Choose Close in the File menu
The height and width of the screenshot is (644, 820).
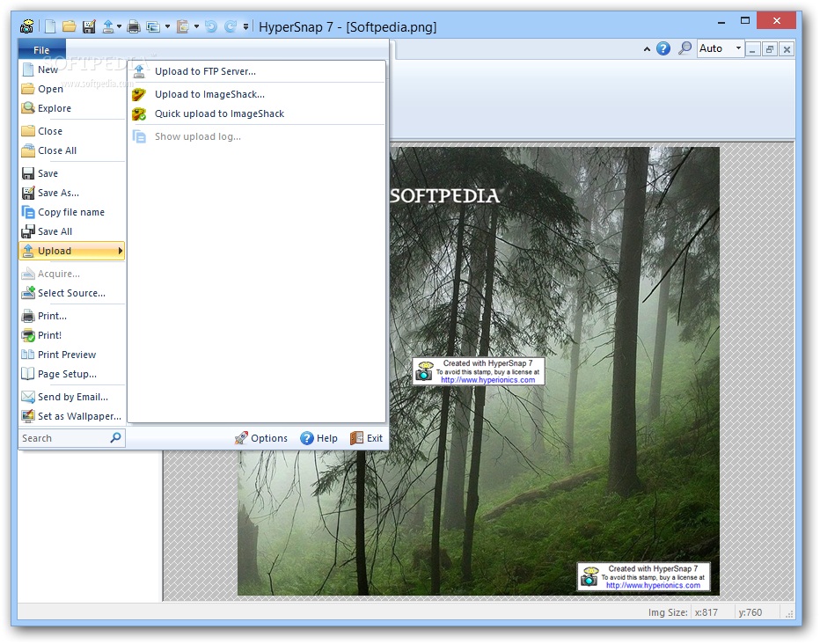coord(72,131)
